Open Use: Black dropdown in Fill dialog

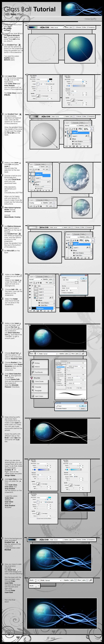click(72, 280)
